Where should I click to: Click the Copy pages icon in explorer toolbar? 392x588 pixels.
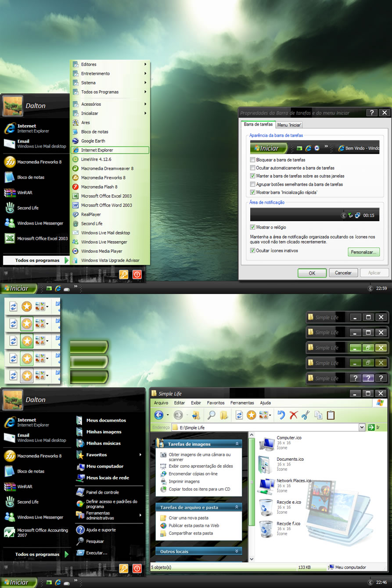click(x=319, y=415)
